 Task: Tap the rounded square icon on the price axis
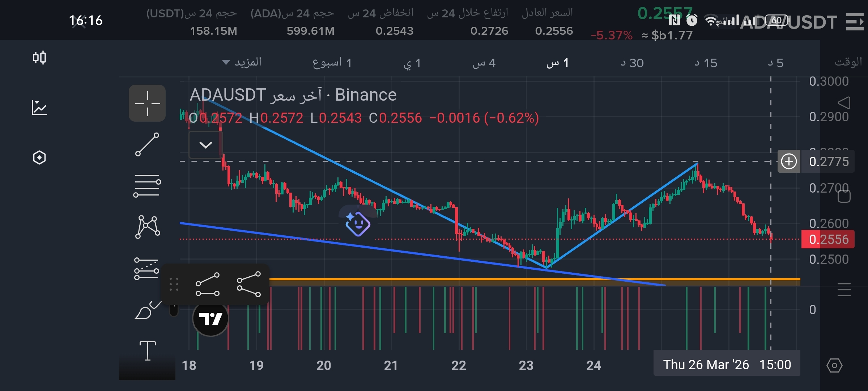coord(844,197)
